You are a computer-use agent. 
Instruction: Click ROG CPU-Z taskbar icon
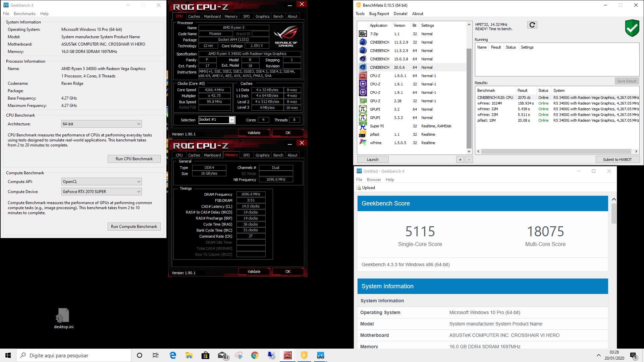click(x=287, y=355)
